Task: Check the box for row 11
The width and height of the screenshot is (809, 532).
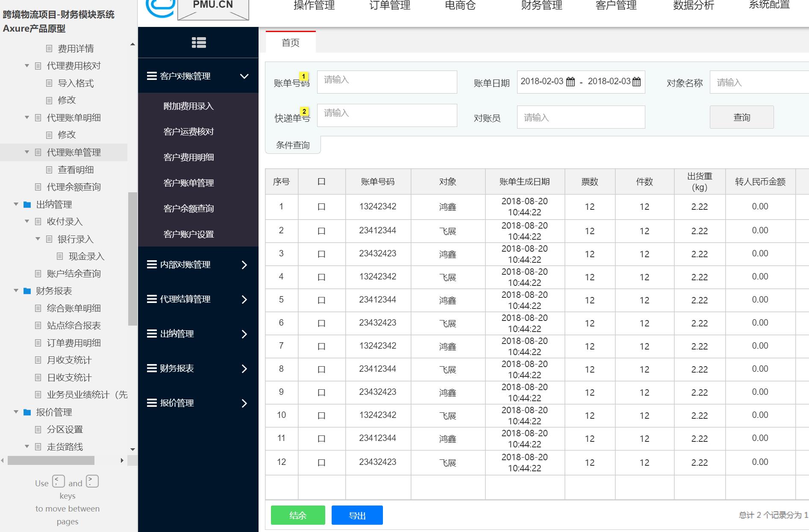Action: (x=322, y=439)
